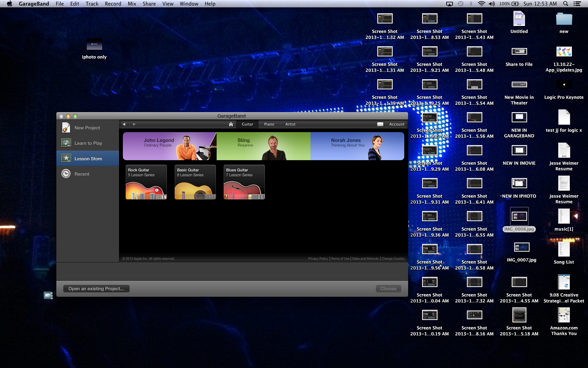Click the envelope icon beside Account

[x=380, y=124]
